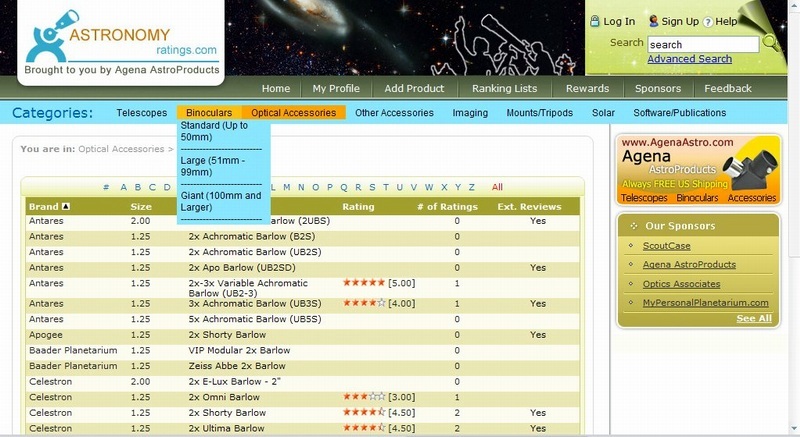Open the Sponsors navigation item
This screenshot has width=800, height=437.
click(x=658, y=88)
